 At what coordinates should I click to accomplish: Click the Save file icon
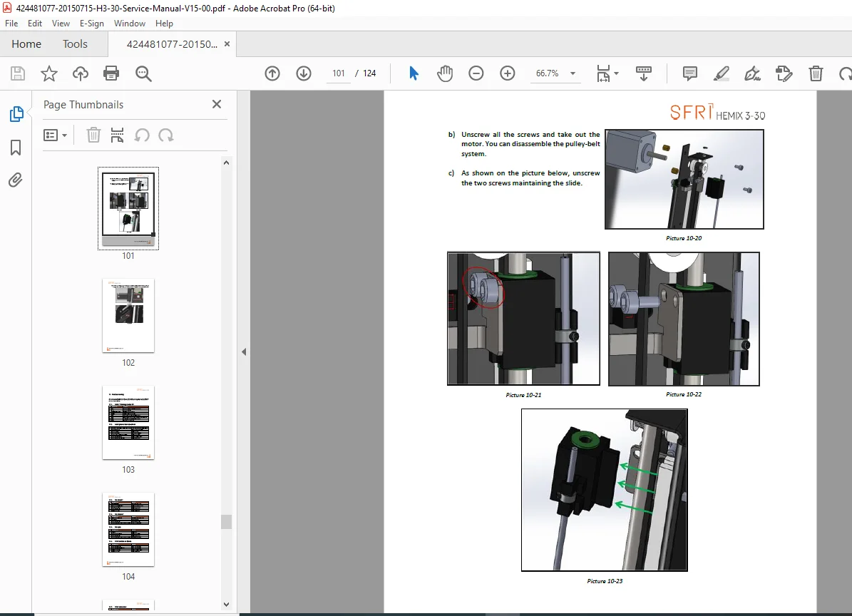click(x=18, y=73)
